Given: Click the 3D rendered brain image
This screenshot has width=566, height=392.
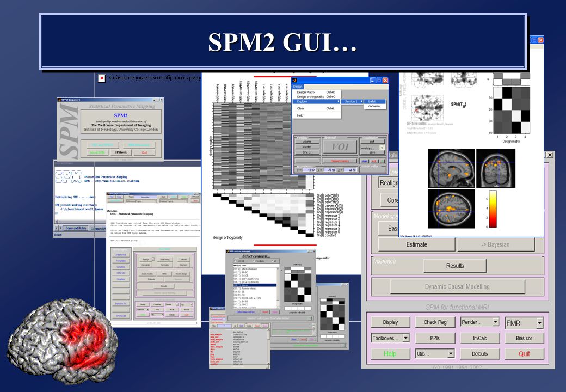Looking at the screenshot, I should click(63, 340).
